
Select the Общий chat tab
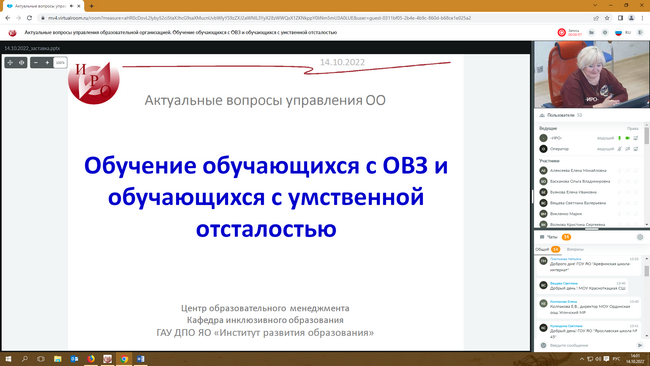pos(547,250)
